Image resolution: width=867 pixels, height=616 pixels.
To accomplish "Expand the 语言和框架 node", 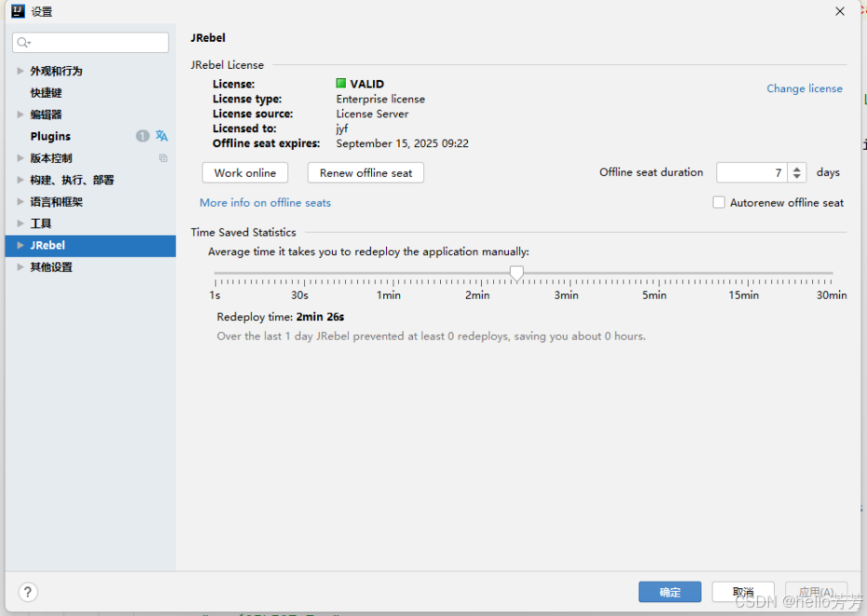I will coord(20,202).
